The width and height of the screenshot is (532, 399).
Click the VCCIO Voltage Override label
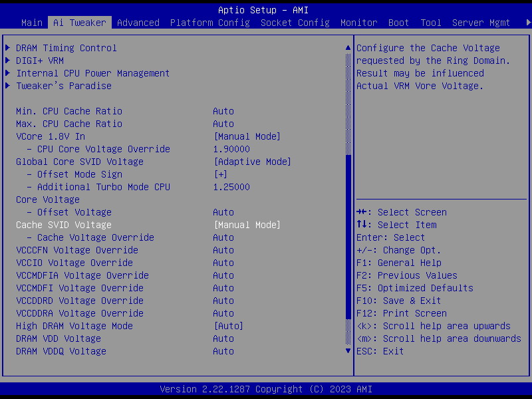click(x=74, y=263)
